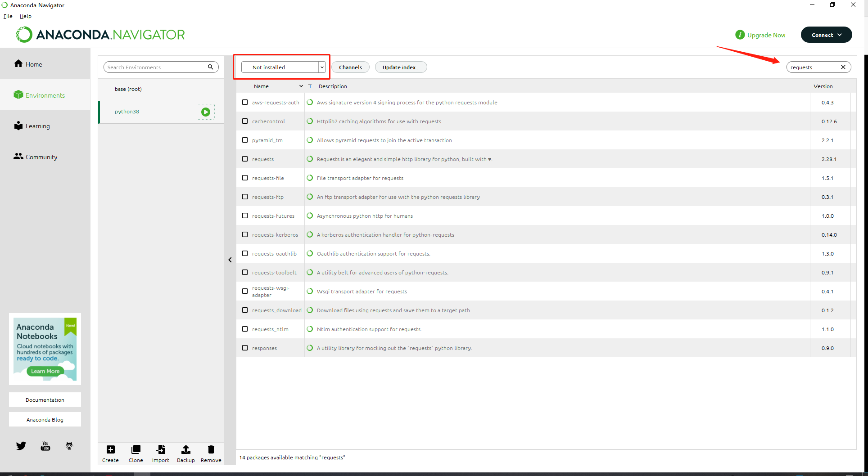
Task: Click status circle icon for cachecontrol
Action: pyautogui.click(x=310, y=121)
